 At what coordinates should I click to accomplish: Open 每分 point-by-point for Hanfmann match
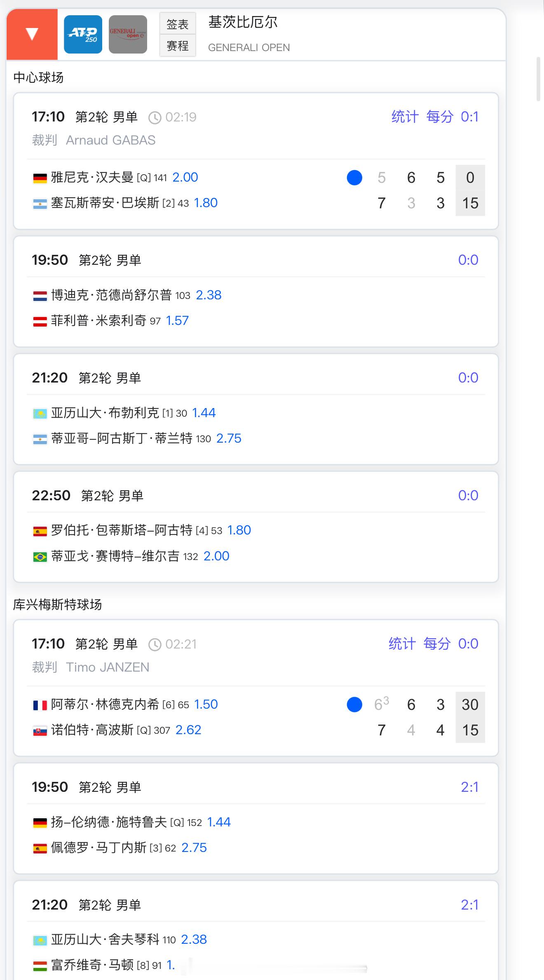440,117
